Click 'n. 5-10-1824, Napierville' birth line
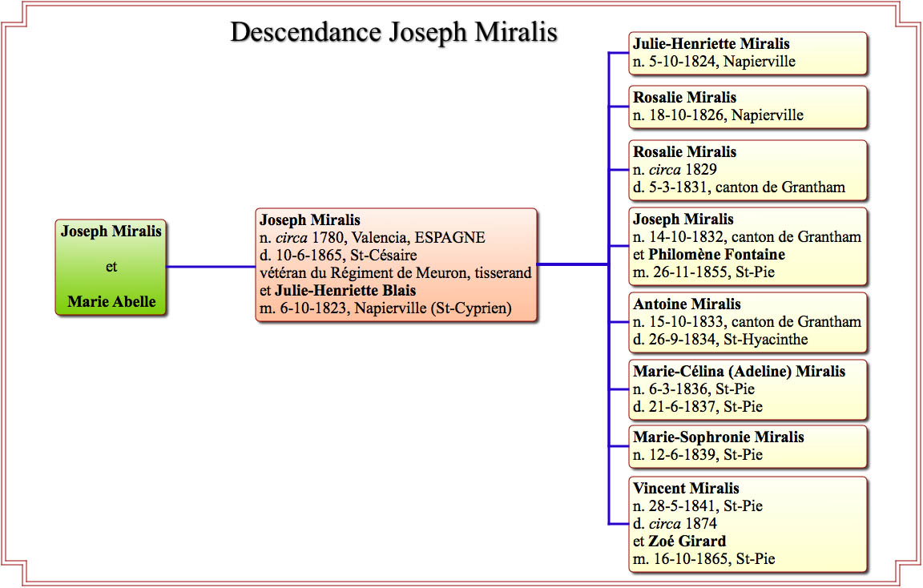923x588 pixels. [x=714, y=62]
